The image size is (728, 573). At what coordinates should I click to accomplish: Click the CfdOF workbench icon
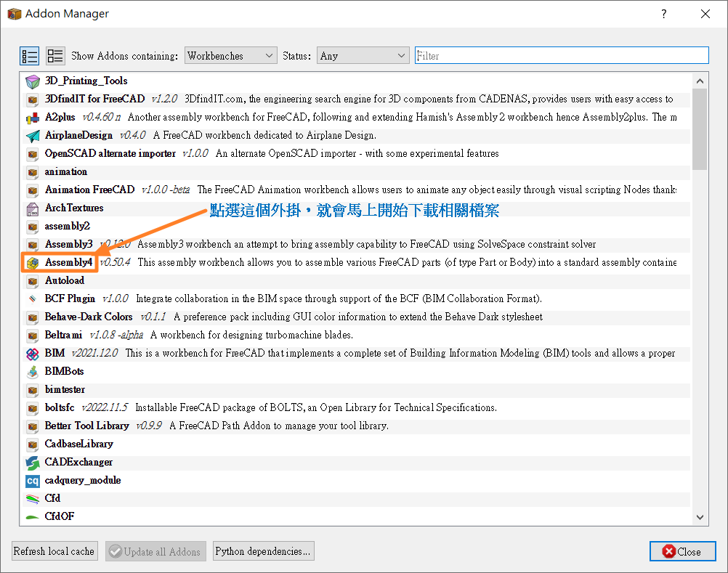click(x=33, y=517)
